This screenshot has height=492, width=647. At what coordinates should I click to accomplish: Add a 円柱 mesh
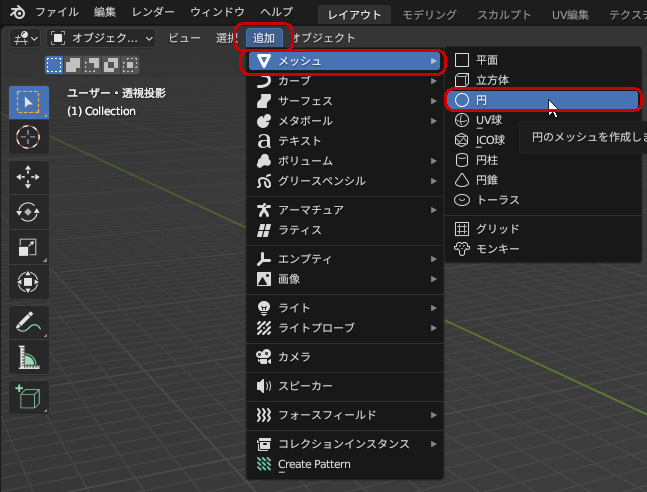click(x=543, y=160)
